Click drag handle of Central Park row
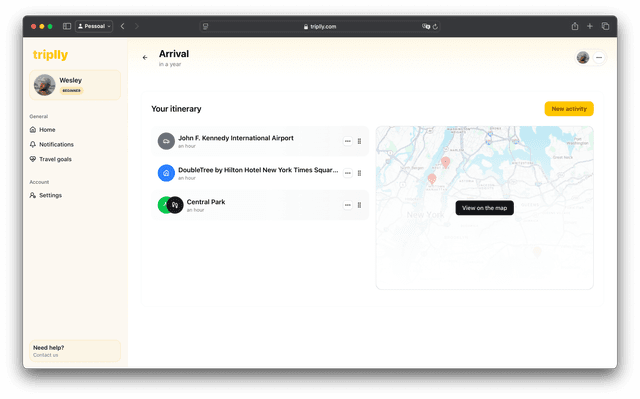The height and width of the screenshot is (399, 640). click(x=359, y=205)
